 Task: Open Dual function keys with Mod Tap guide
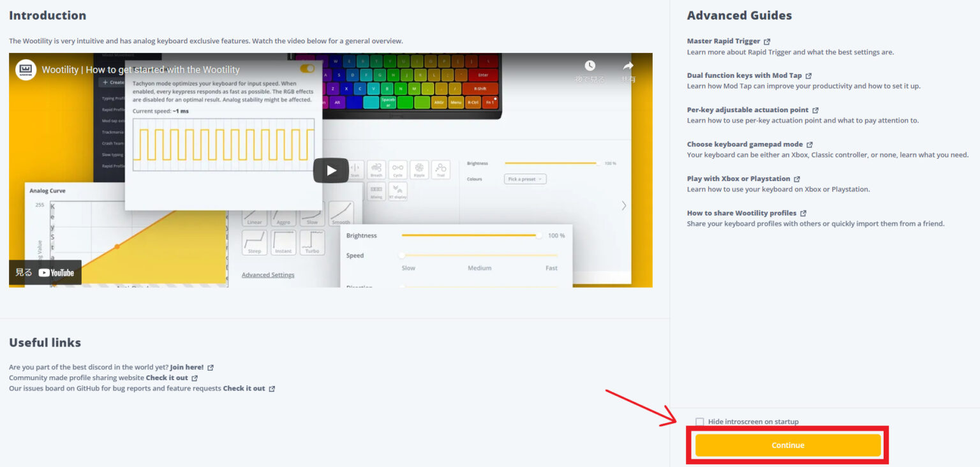(x=745, y=75)
